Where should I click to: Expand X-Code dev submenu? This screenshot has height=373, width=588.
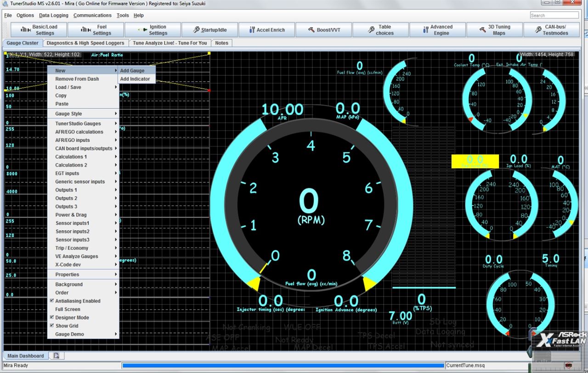83,265
